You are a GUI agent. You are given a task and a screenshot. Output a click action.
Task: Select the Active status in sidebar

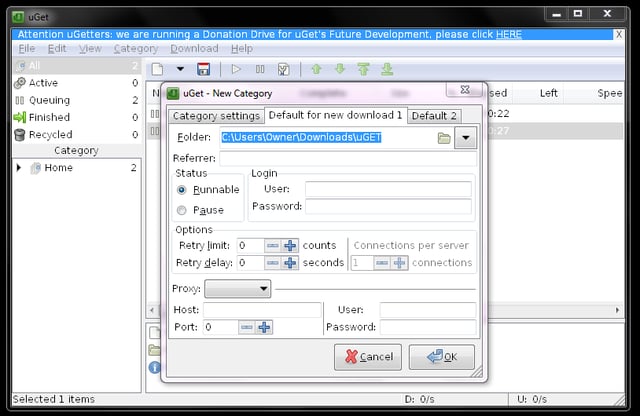coord(77,83)
